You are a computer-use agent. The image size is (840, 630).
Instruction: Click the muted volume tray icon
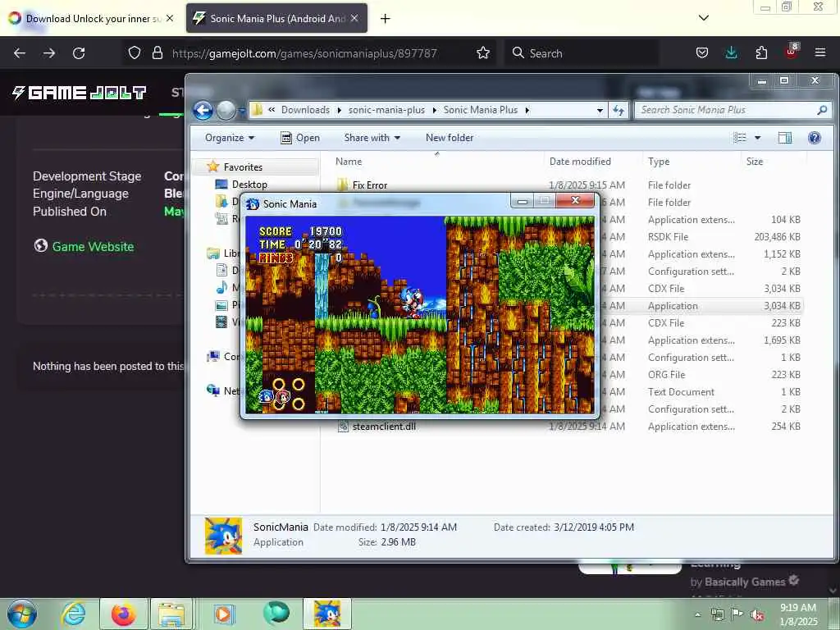tap(757, 615)
